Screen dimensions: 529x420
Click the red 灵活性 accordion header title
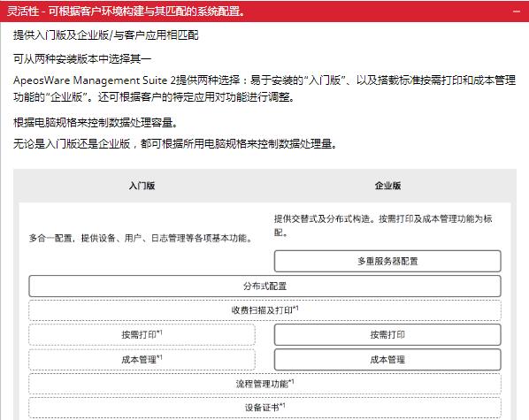126,11
